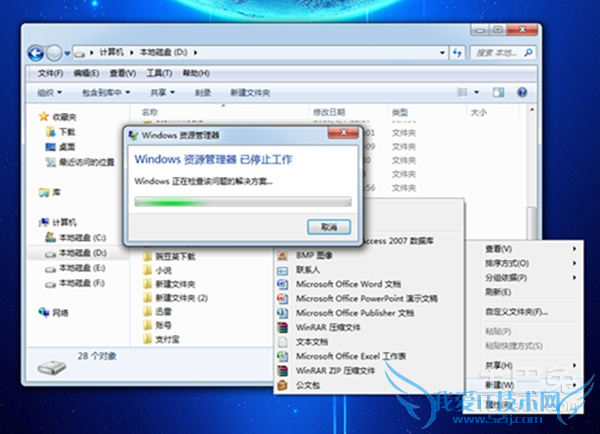Viewport: 600px width, 434px height.
Task: Close the Windows 资源管理器 error dialog
Action: [343, 133]
